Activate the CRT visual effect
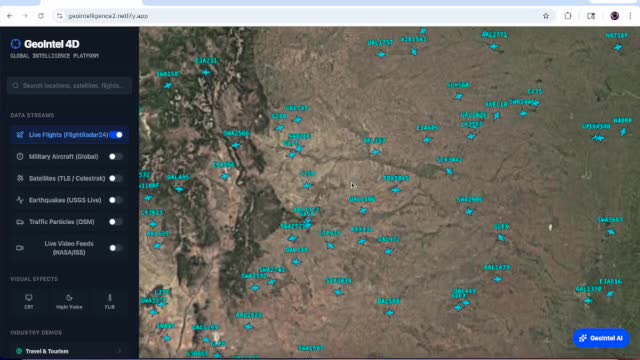 tap(29, 302)
